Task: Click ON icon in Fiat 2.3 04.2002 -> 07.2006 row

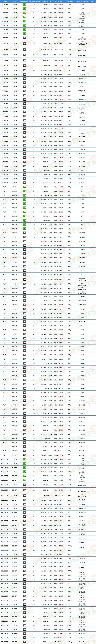Action: 25,305
